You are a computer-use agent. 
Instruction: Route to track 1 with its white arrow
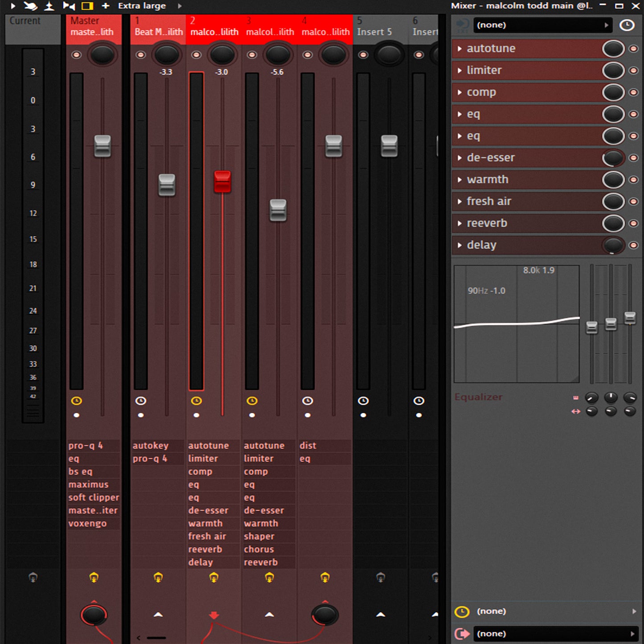coord(158,615)
